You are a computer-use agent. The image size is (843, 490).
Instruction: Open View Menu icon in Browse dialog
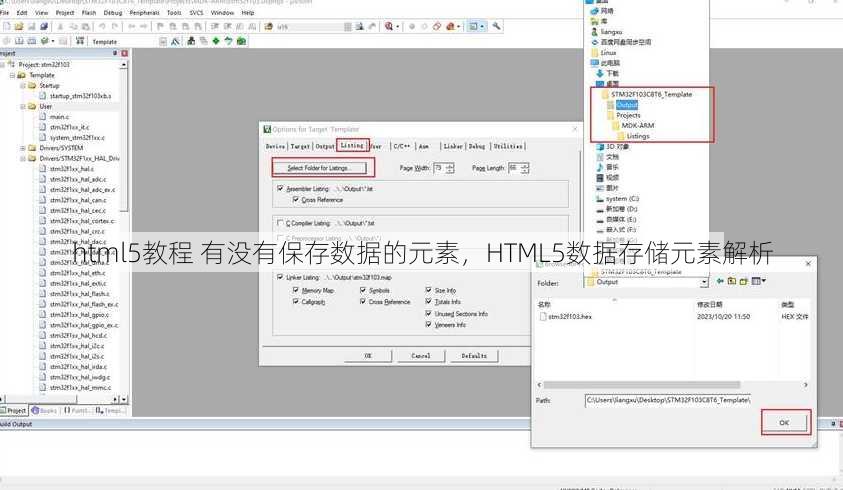click(x=758, y=281)
